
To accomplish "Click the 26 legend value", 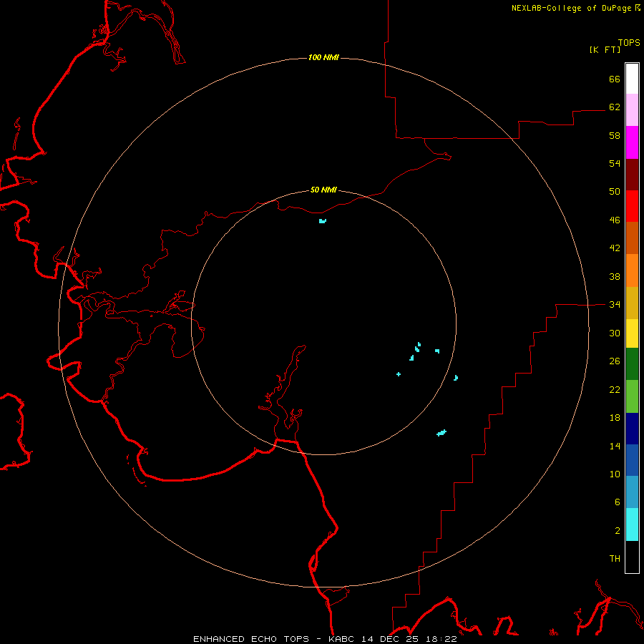I will [615, 361].
